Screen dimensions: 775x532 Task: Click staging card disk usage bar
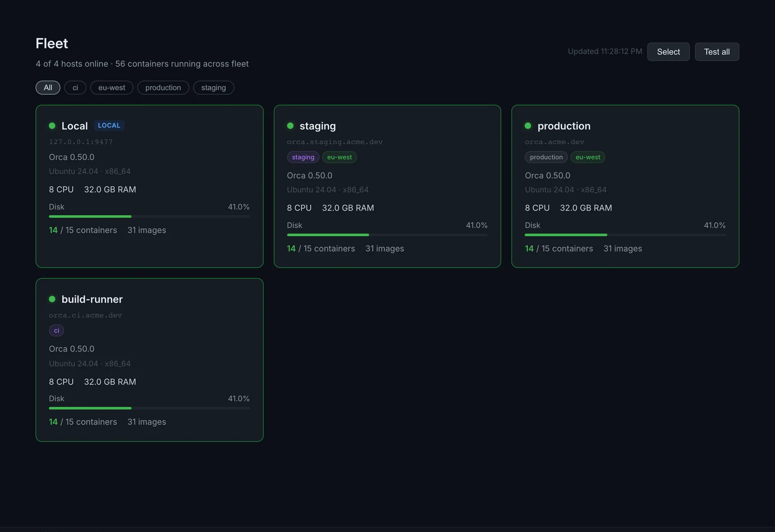click(x=387, y=235)
